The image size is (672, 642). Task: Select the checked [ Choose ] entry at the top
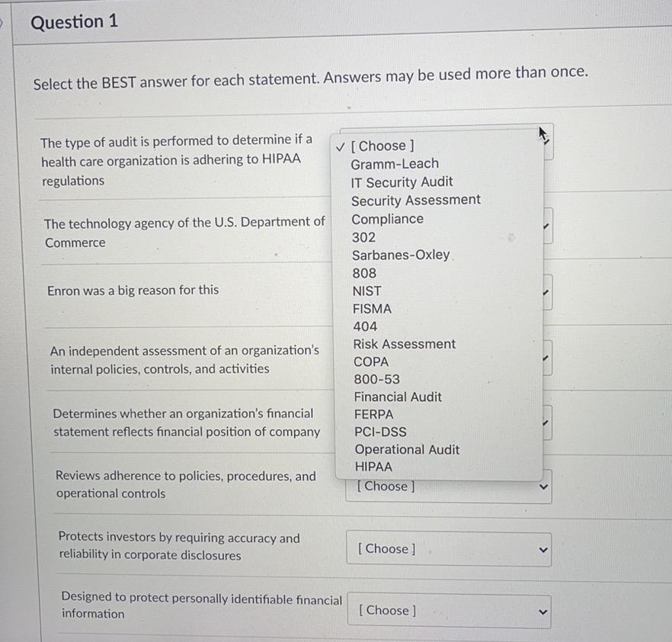pyautogui.click(x=383, y=145)
